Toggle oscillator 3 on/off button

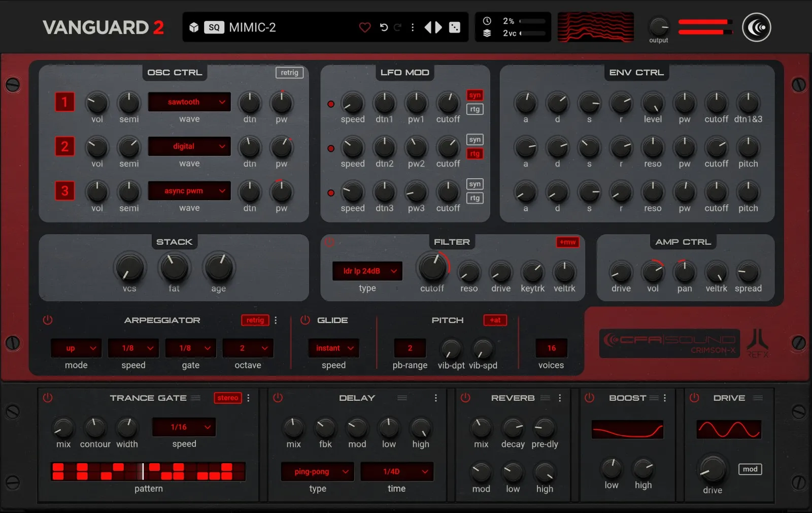point(64,190)
